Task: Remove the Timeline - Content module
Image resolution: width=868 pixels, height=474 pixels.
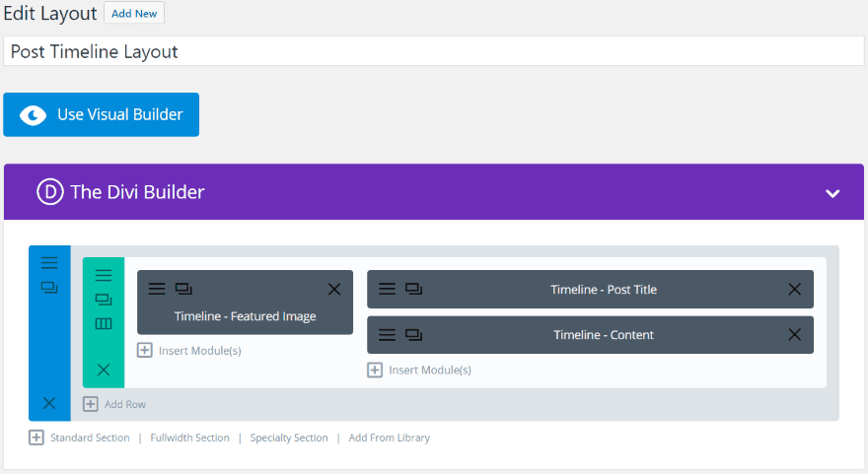Action: click(x=794, y=334)
